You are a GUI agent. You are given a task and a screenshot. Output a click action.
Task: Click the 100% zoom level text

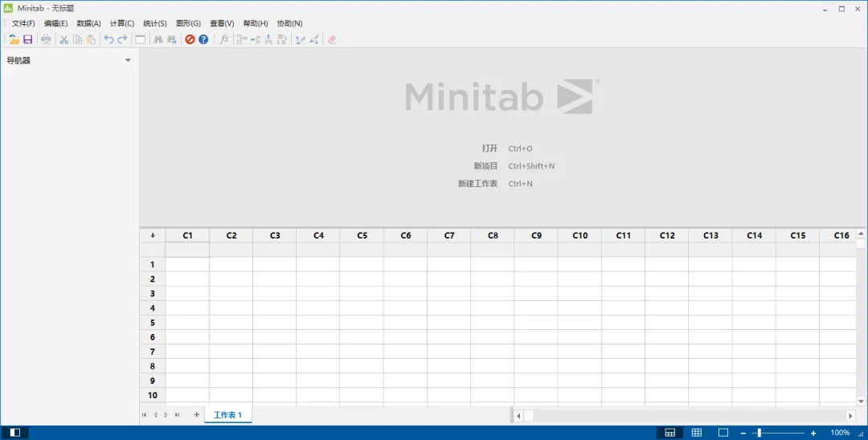[x=840, y=433]
